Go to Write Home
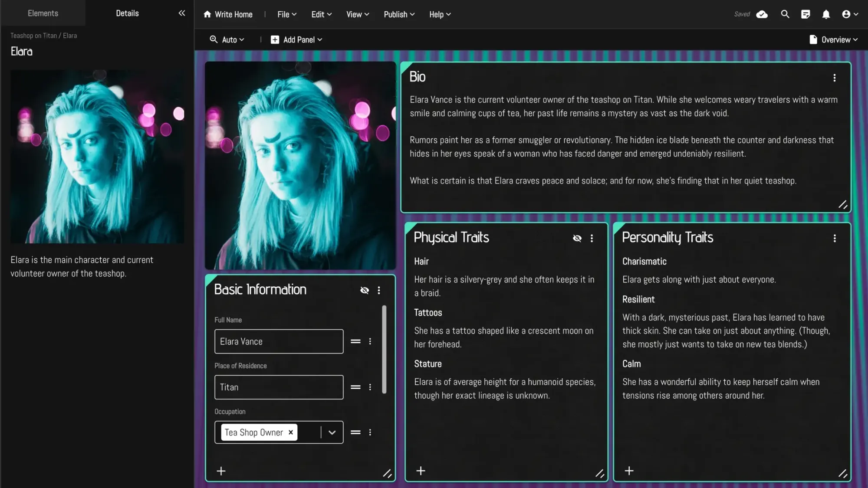Screen dimensions: 868x488 [228, 14]
